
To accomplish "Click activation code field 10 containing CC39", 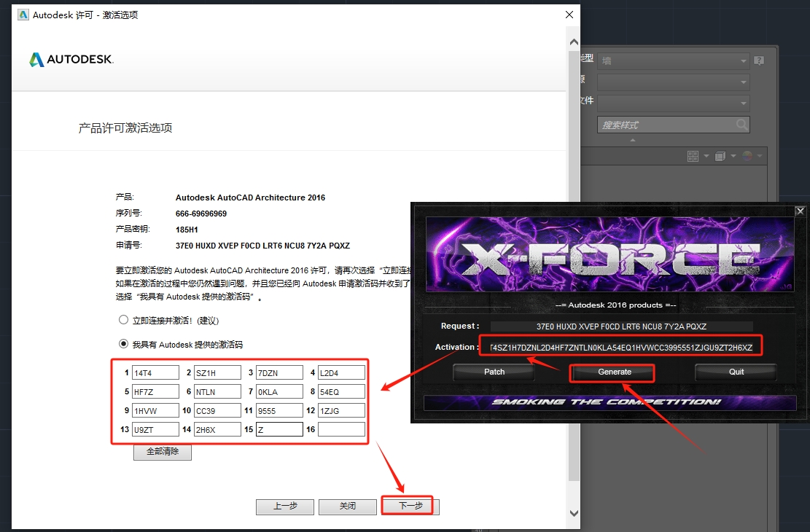I will coord(217,410).
